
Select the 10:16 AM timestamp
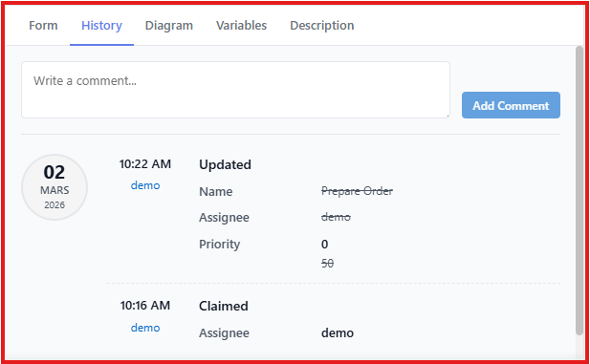(x=145, y=306)
